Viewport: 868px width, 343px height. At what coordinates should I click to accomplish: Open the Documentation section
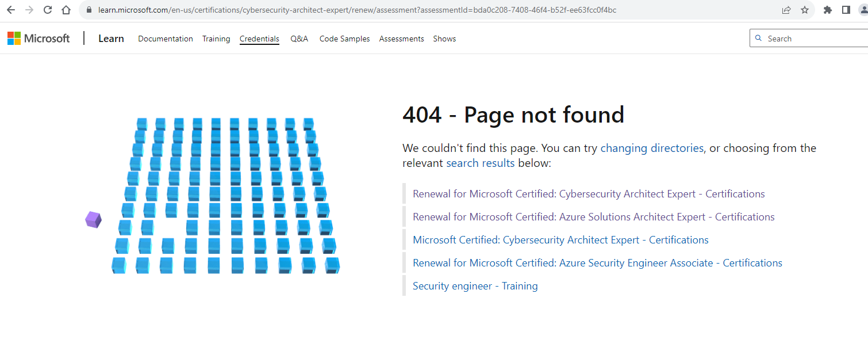click(x=165, y=38)
